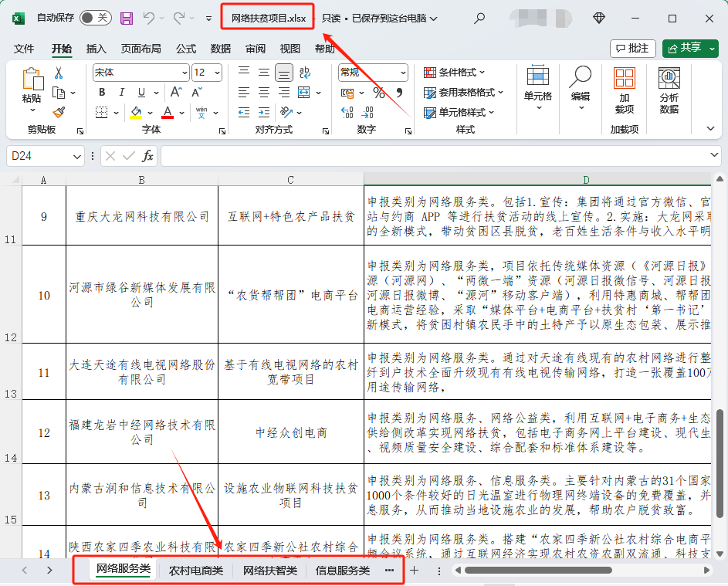Toggle underline formatting
The image size is (728, 586).
point(141,93)
